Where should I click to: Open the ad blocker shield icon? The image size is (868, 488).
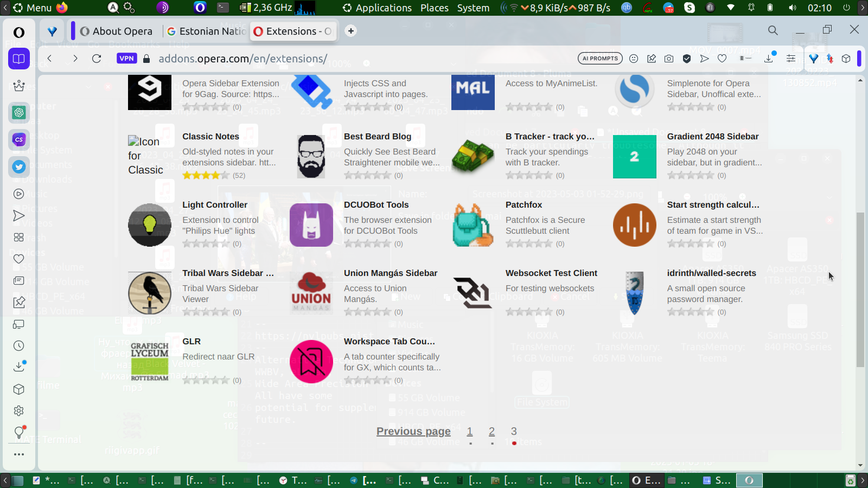pos(687,59)
